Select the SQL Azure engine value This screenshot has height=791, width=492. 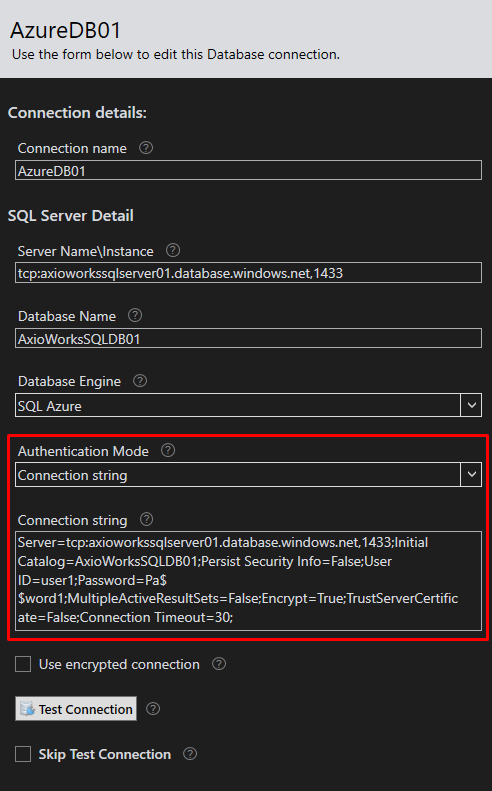(49, 406)
